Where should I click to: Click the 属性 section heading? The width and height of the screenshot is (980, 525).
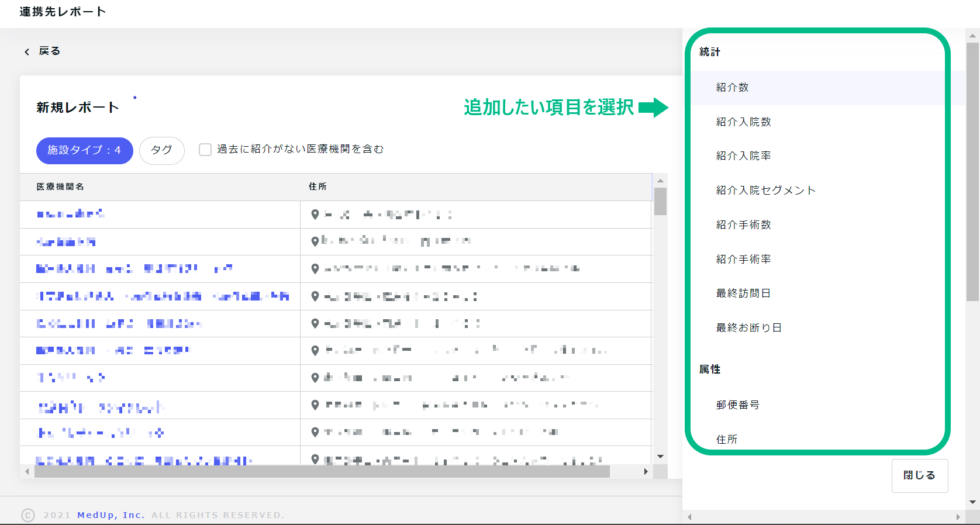[x=710, y=369]
